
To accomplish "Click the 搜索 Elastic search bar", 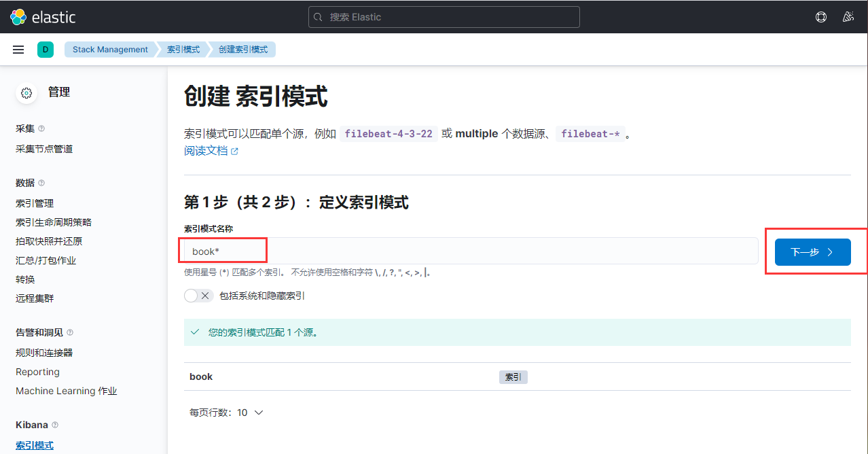I will coord(444,16).
